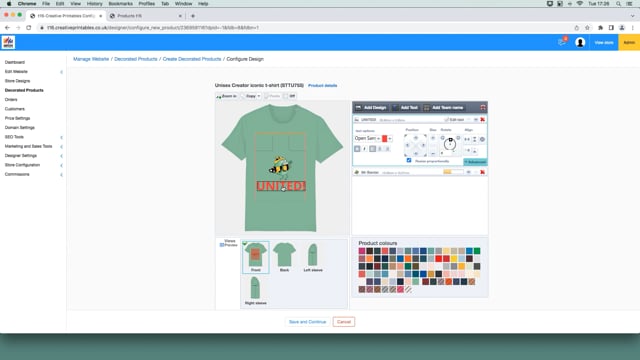The width and height of the screenshot is (640, 360).
Task: Open the Copy dropdown arrow
Action: click(259, 96)
